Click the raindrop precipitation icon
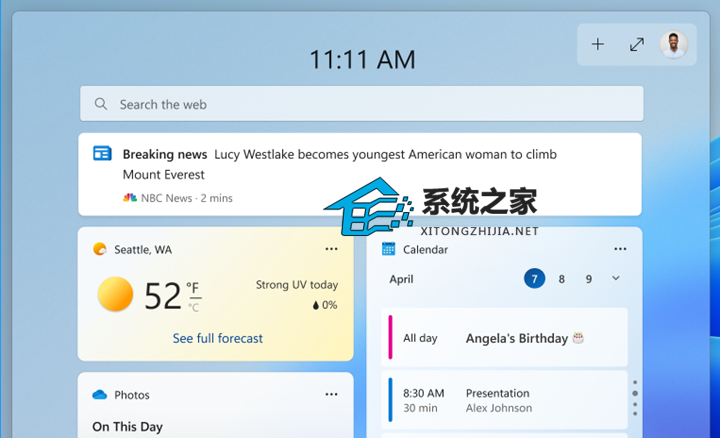Image resolution: width=720 pixels, height=438 pixels. click(x=315, y=305)
